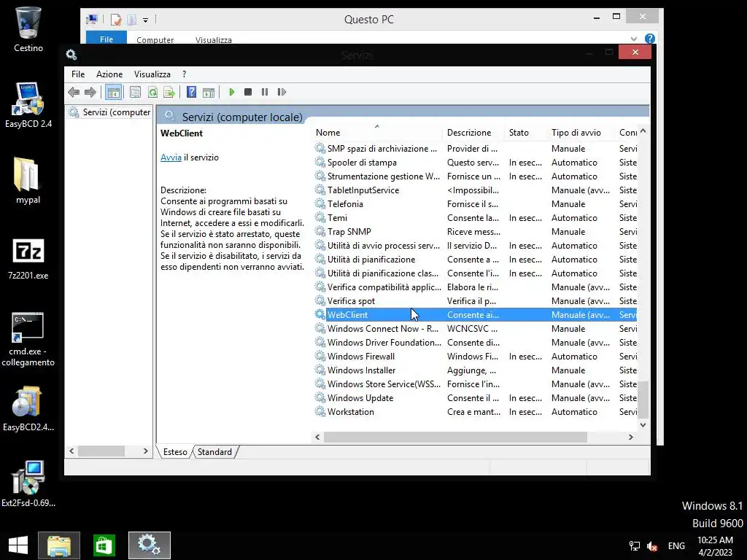Sort by the Stato column header
This screenshot has width=747, height=560.
click(x=526, y=133)
